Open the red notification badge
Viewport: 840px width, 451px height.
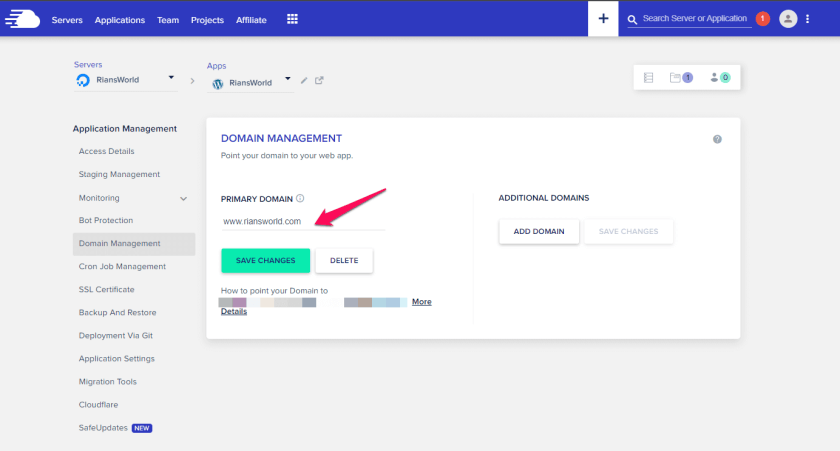point(762,19)
